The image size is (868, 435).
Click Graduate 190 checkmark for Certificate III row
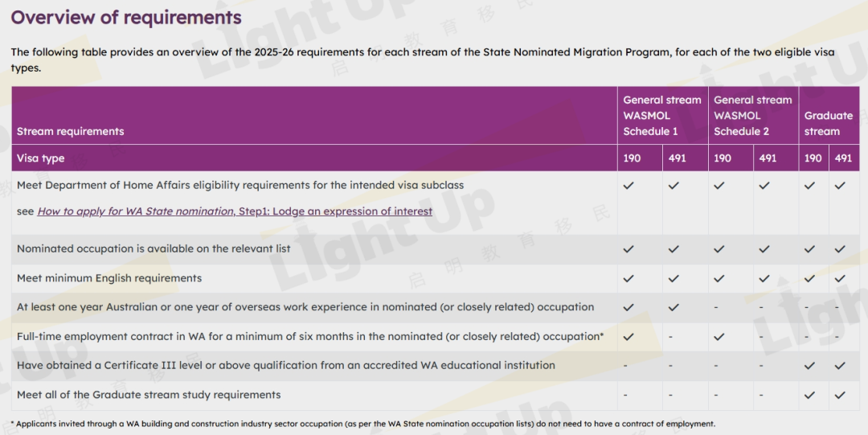(x=810, y=366)
